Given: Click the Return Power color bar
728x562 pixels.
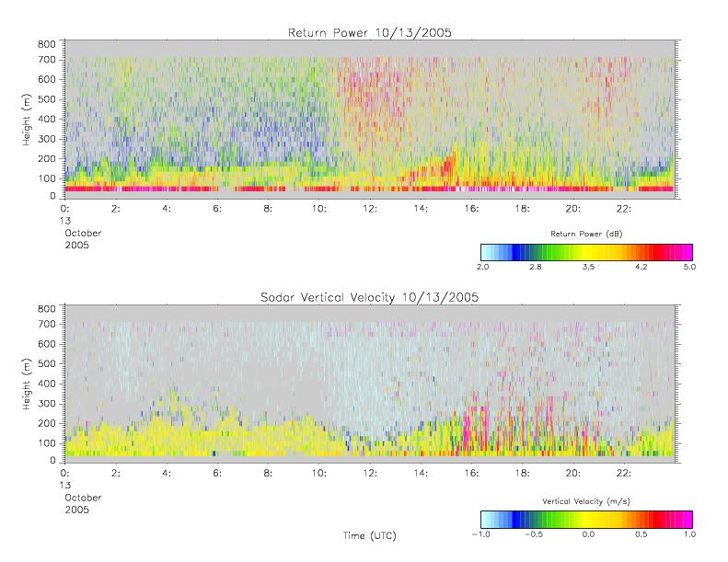Looking at the screenshot, I should point(587,252).
